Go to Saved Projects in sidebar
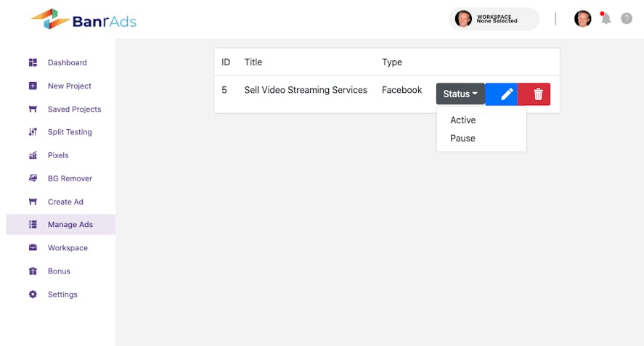The height and width of the screenshot is (346, 644). (x=74, y=109)
